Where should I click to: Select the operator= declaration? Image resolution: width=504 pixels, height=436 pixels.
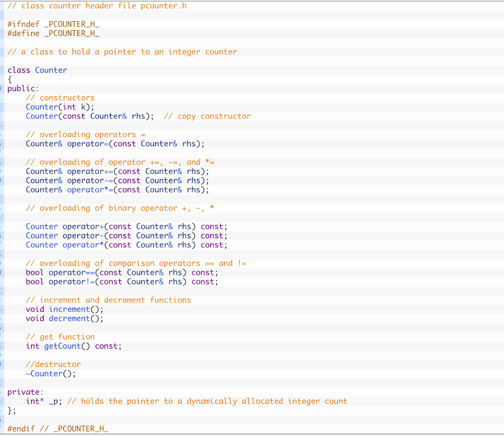116,143
